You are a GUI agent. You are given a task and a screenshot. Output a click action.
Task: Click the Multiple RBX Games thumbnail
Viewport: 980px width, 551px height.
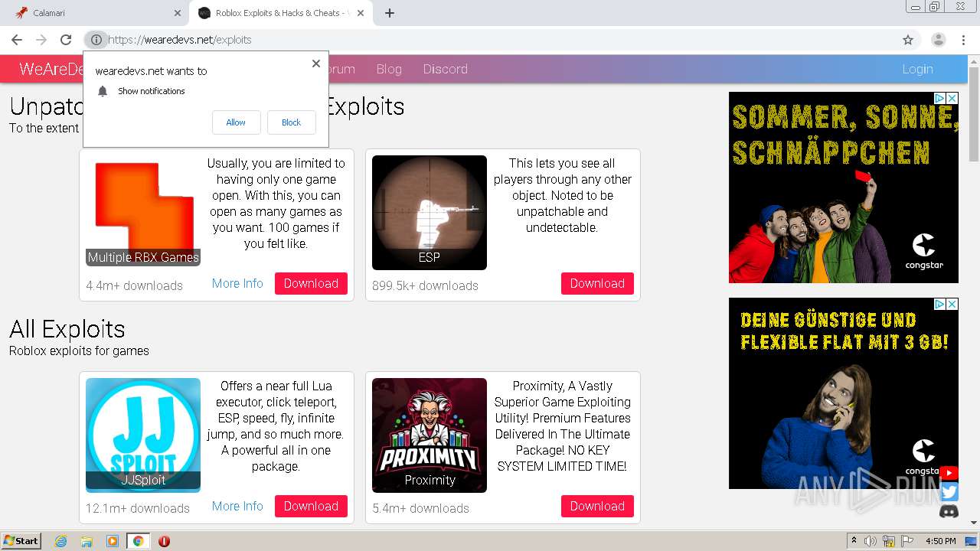click(143, 213)
